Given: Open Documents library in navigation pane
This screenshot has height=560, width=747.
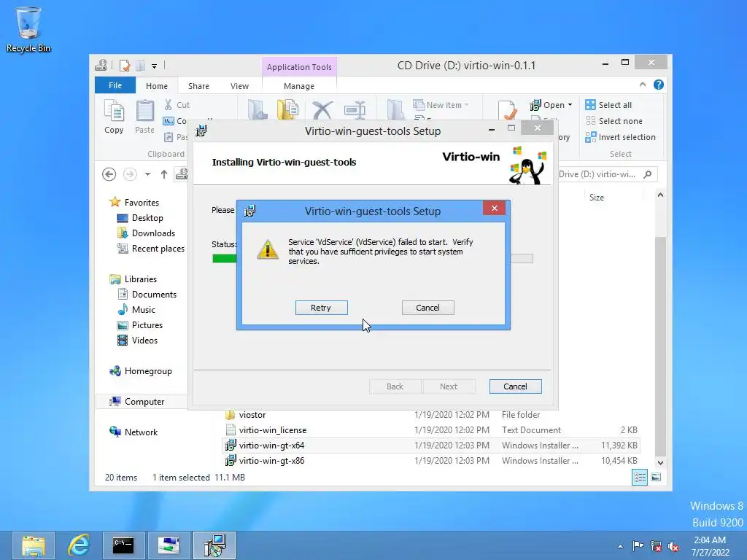Looking at the screenshot, I should pos(147,295).
